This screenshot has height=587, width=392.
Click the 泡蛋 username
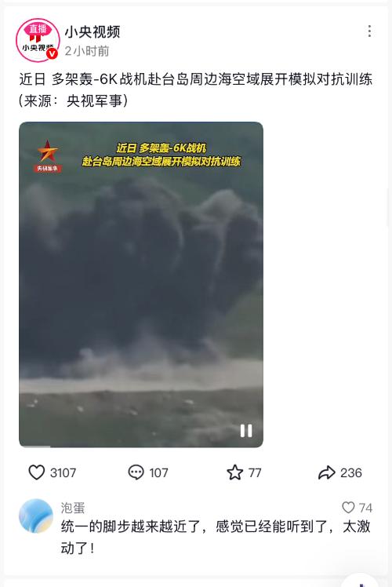pos(73,508)
